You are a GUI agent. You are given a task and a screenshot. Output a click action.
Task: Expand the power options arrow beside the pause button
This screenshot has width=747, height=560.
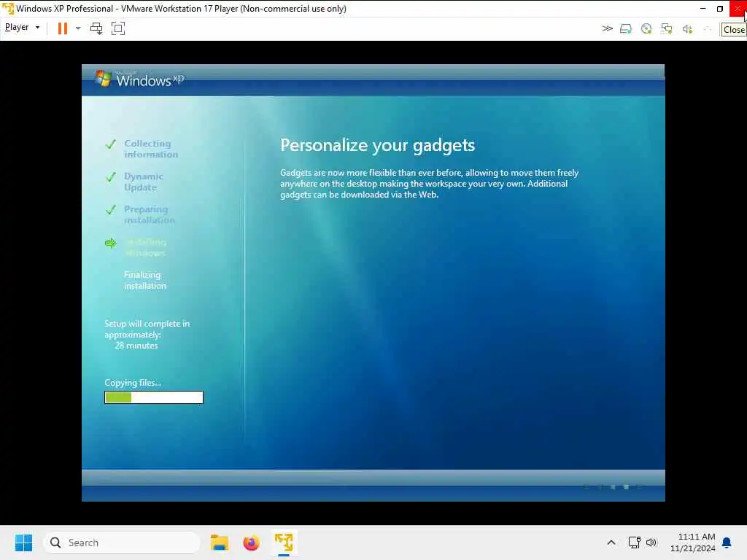[78, 28]
